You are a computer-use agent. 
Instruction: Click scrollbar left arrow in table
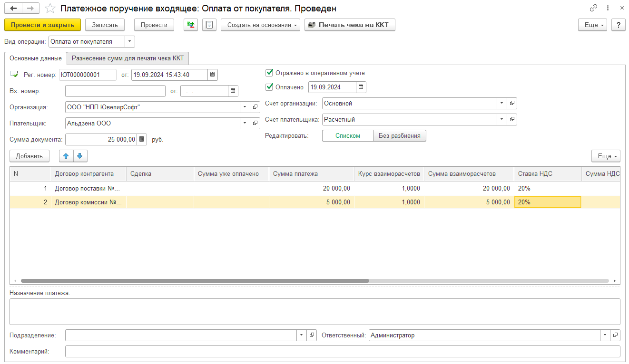15,281
